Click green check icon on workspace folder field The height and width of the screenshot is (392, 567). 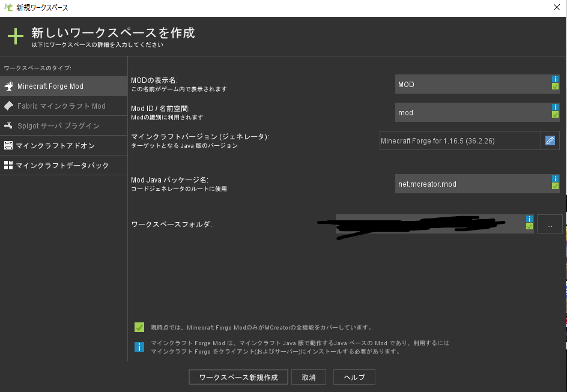pyautogui.click(x=529, y=226)
